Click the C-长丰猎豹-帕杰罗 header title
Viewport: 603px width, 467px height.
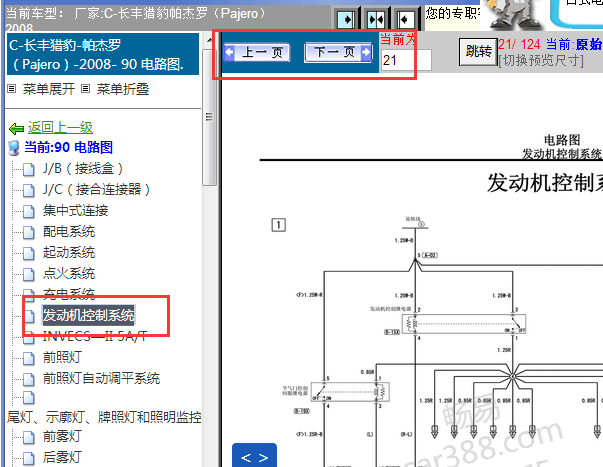coord(102,54)
